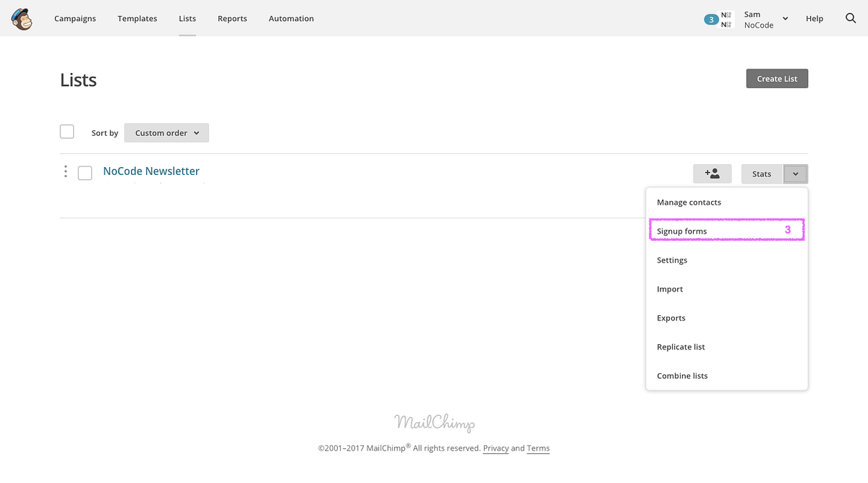Open the Templates tab
This screenshot has width=868, height=483.
pos(137,19)
